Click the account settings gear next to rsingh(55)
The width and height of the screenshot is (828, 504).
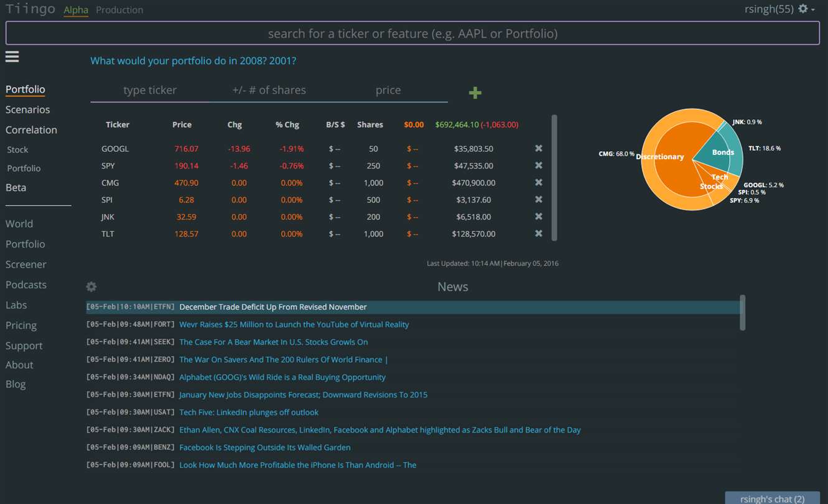point(803,9)
